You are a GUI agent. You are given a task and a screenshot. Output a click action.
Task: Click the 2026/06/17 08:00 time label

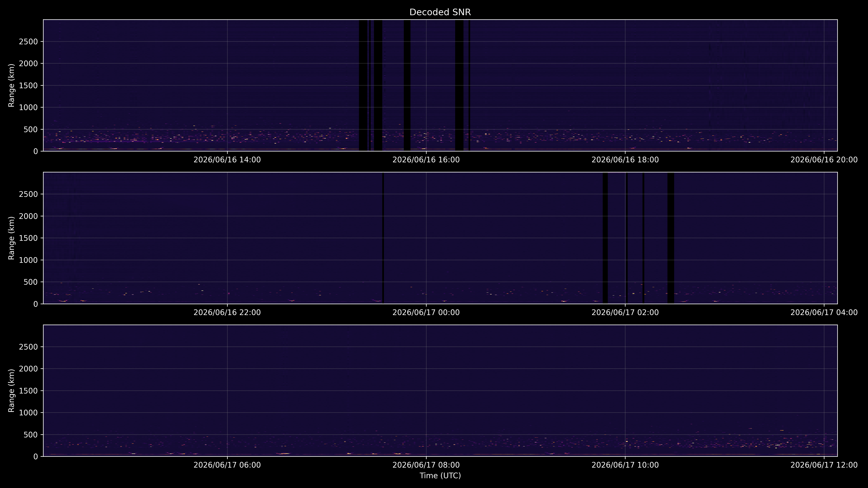click(x=426, y=465)
